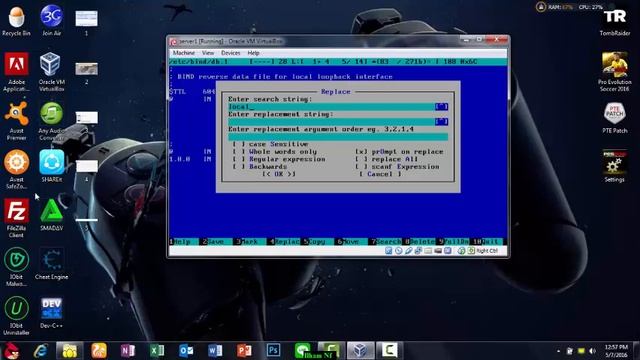Launch Avast SafeZone browser shortcut

[16, 170]
